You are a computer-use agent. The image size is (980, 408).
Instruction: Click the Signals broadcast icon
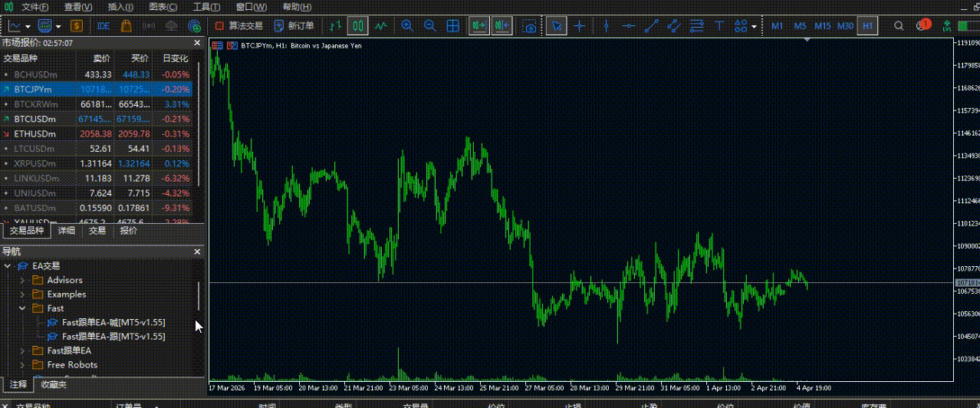pos(150,25)
